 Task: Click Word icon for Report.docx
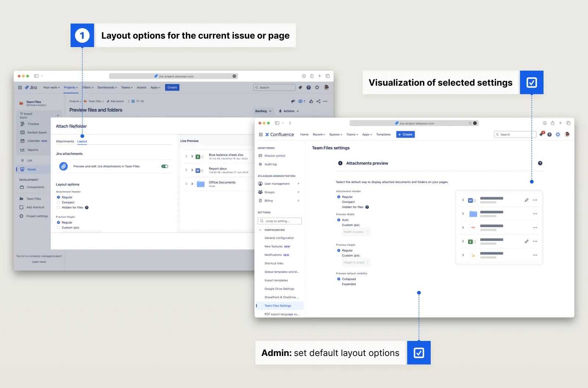pyautogui.click(x=200, y=170)
